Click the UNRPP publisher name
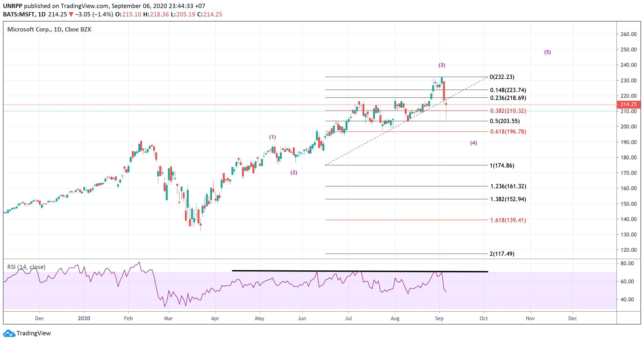Image resolution: width=644 pixels, height=342 pixels. click(x=13, y=6)
